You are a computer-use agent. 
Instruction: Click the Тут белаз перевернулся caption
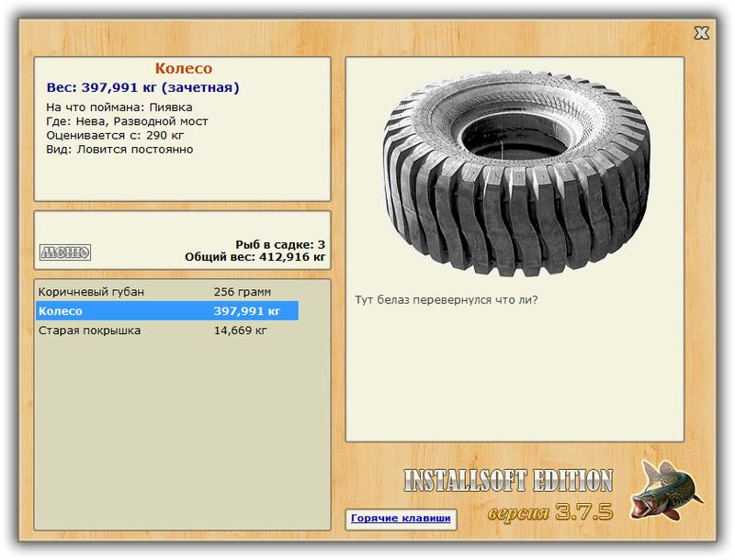(447, 299)
